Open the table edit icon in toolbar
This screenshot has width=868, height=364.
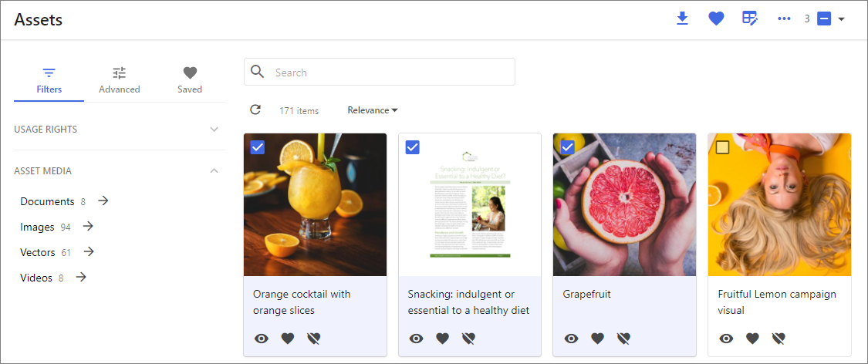[750, 19]
